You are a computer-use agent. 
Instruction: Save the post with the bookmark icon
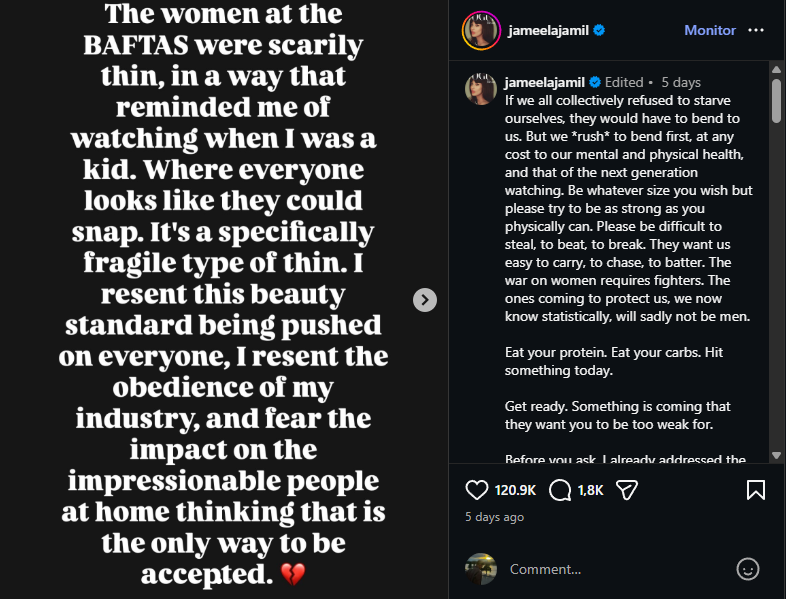[x=756, y=490]
